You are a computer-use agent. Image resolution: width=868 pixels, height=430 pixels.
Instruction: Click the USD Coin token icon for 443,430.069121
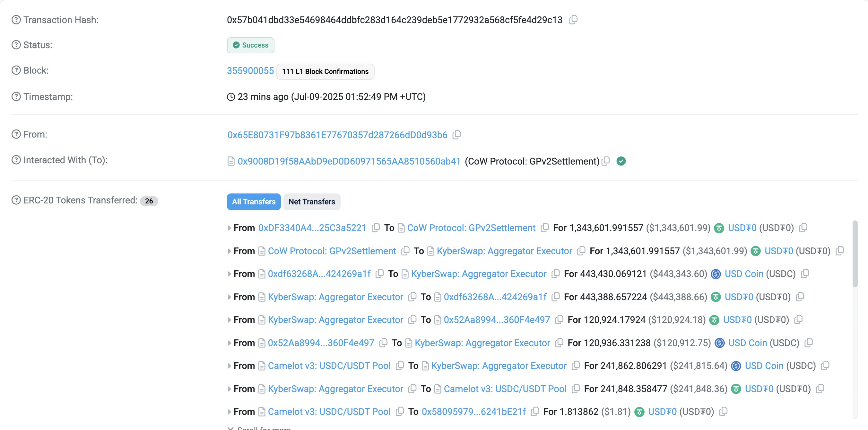coord(716,274)
